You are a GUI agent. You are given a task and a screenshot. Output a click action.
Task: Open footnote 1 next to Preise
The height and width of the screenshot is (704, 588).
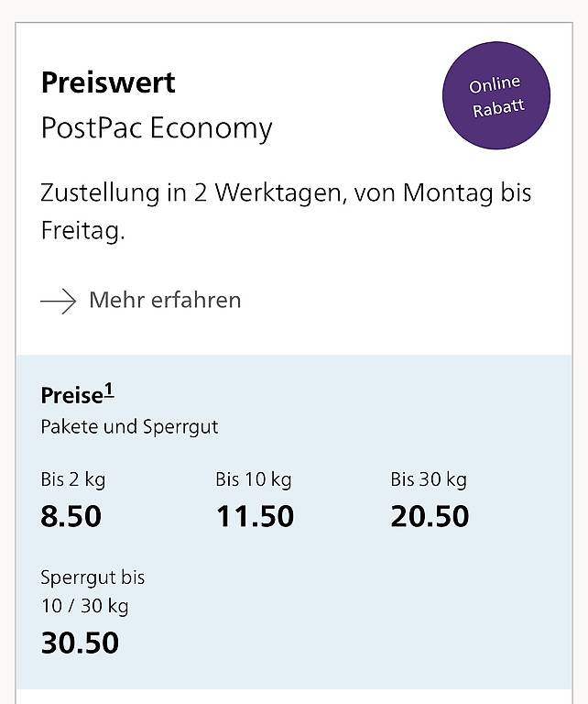108,392
